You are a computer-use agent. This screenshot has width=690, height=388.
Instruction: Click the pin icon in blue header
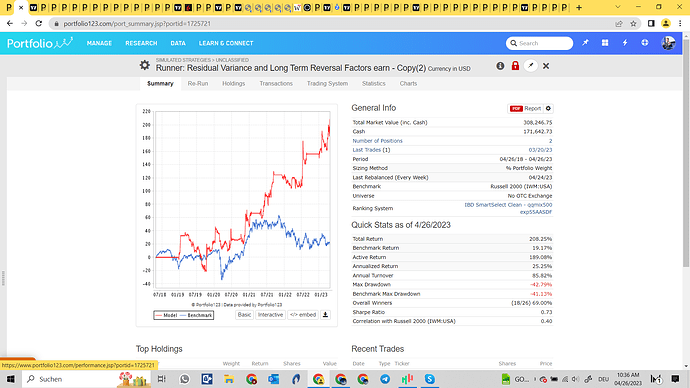pos(585,43)
